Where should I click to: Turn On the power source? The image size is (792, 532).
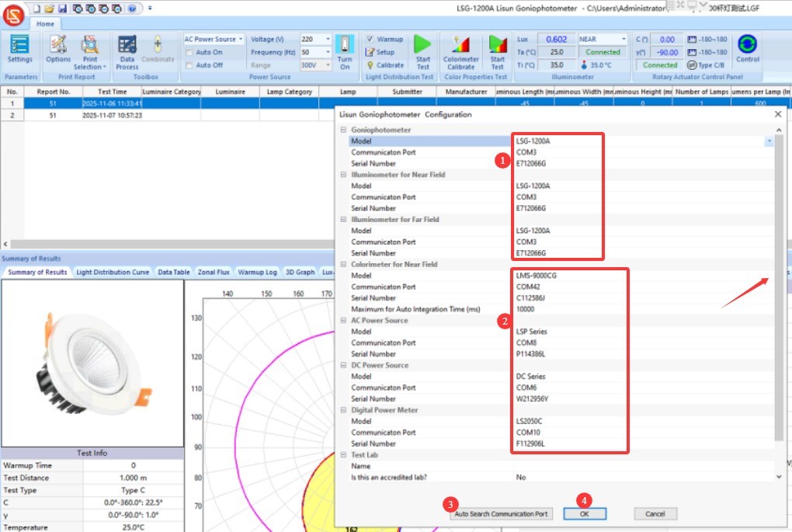pos(345,52)
